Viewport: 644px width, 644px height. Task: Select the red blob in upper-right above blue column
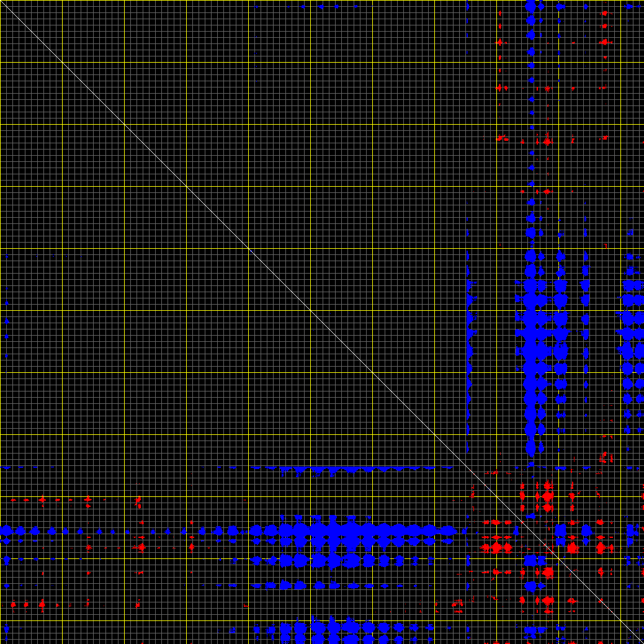tap(547, 141)
